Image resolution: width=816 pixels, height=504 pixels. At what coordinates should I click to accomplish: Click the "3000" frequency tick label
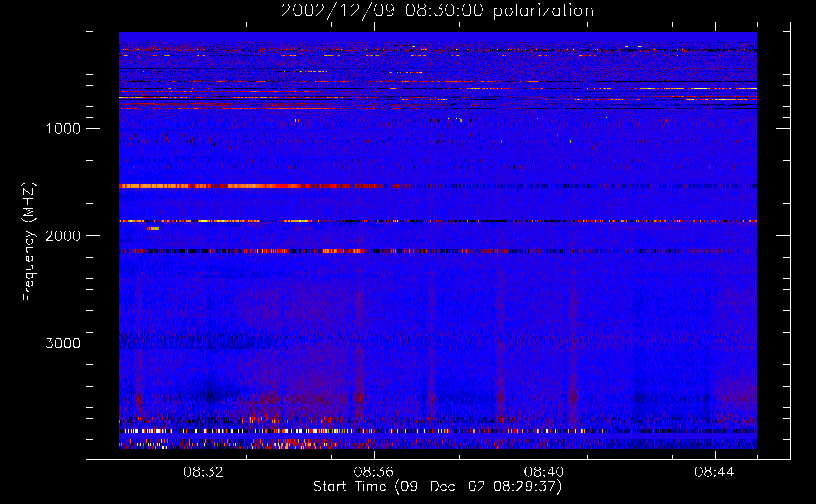click(x=63, y=343)
